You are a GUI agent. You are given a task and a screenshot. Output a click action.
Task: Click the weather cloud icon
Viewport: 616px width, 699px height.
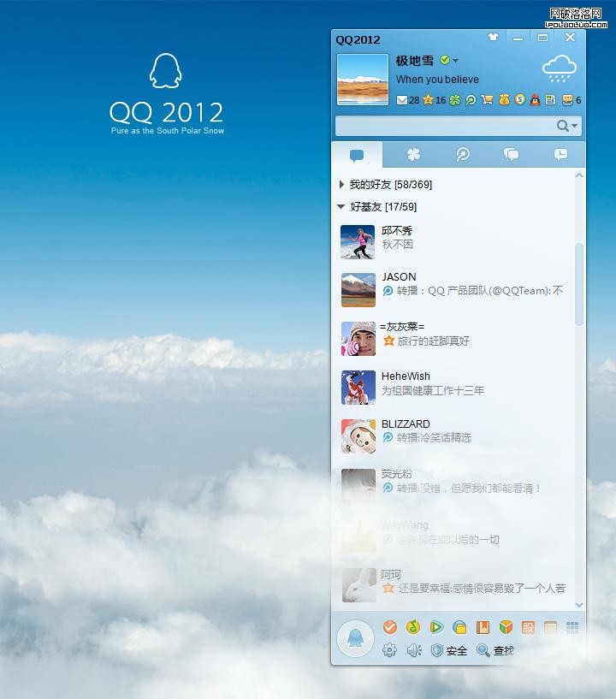click(x=559, y=68)
